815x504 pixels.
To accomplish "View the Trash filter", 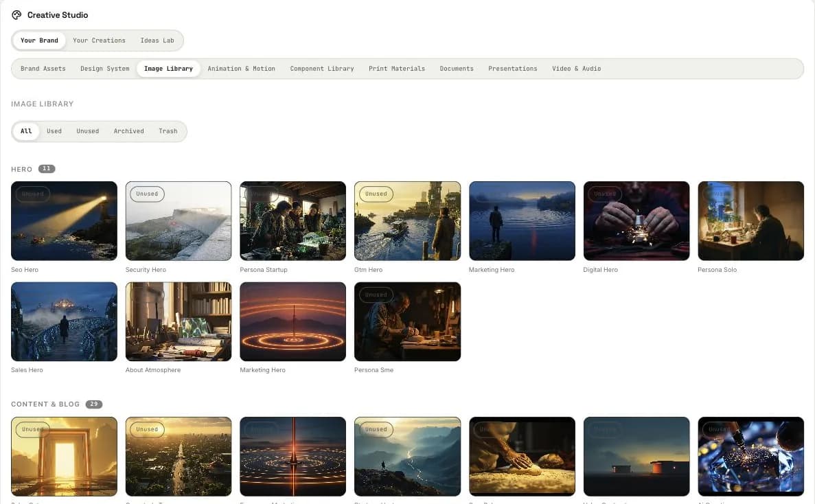I will pos(168,131).
